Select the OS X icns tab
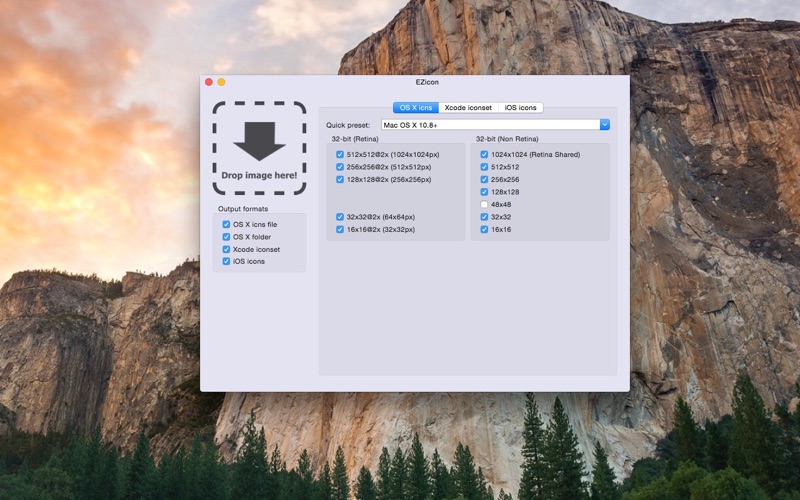Screen dimensions: 800x500 coord(416,108)
